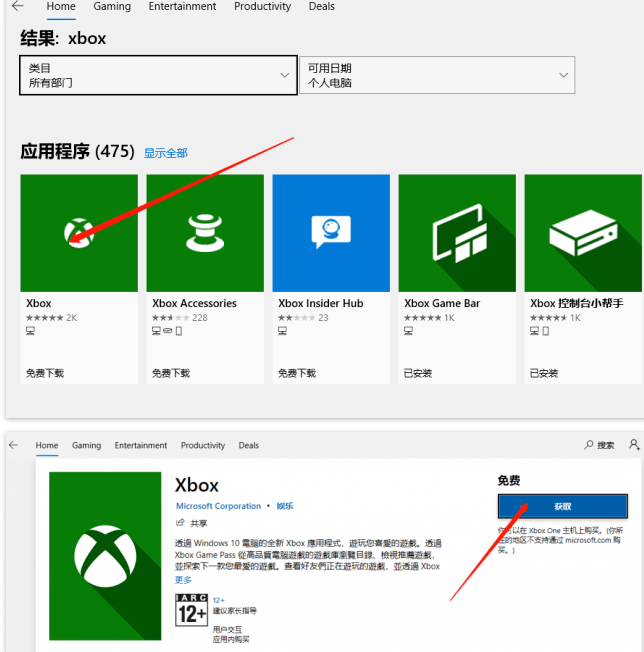This screenshot has width=644, height=652.
Task: Click the large Xbox logo image on detail page
Action: tap(105, 556)
